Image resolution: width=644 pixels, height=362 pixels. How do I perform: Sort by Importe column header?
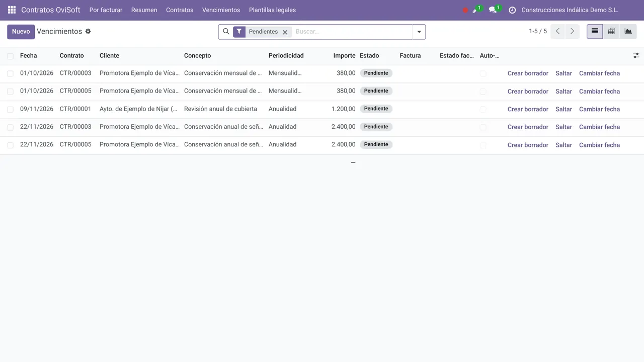[344, 55]
